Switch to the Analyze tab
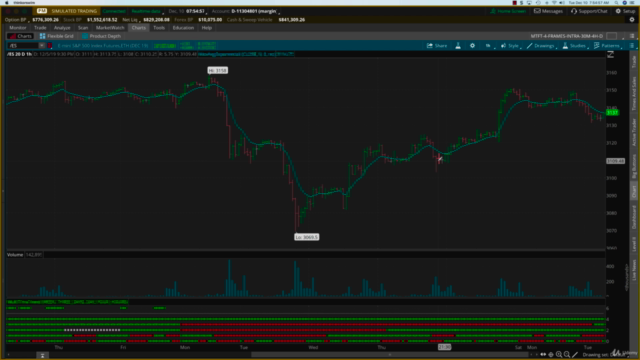This screenshot has width=640, height=360. coord(62,28)
